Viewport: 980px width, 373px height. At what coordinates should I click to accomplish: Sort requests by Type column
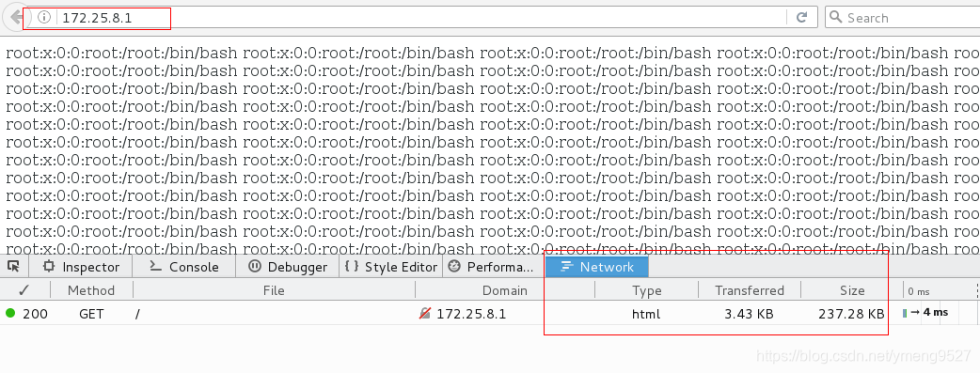coord(647,290)
